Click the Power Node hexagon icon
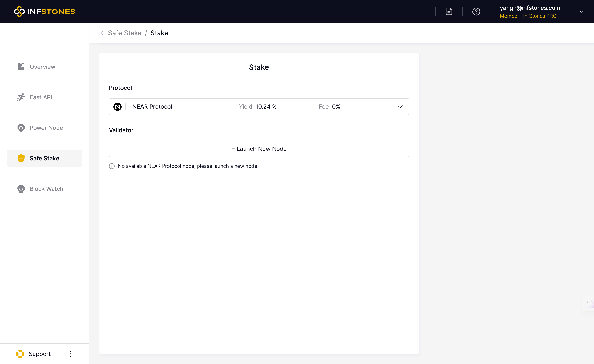 click(21, 128)
